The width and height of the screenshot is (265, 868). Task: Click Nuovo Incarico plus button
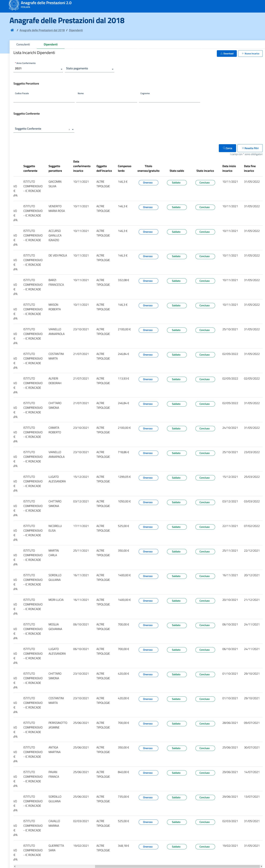coord(250,54)
